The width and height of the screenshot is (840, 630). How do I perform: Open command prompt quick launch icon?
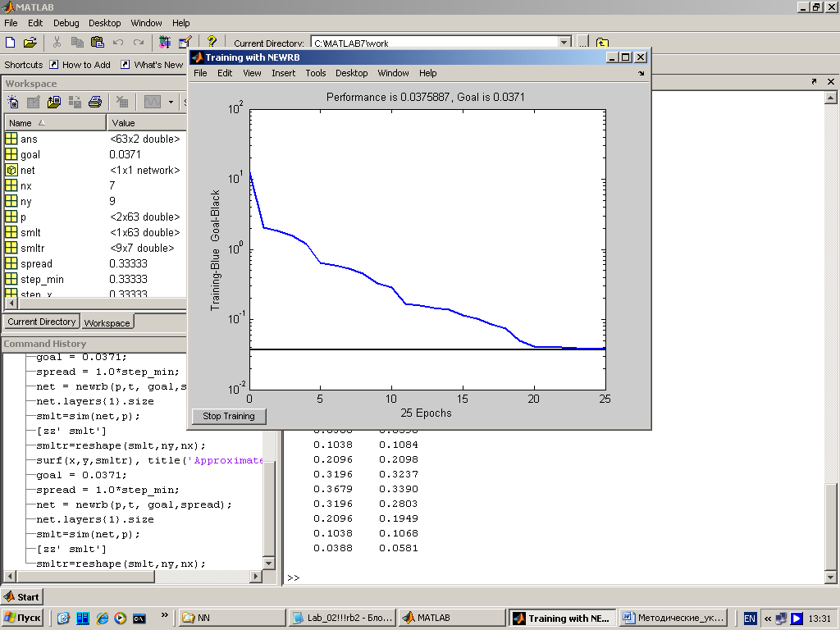coord(139,619)
